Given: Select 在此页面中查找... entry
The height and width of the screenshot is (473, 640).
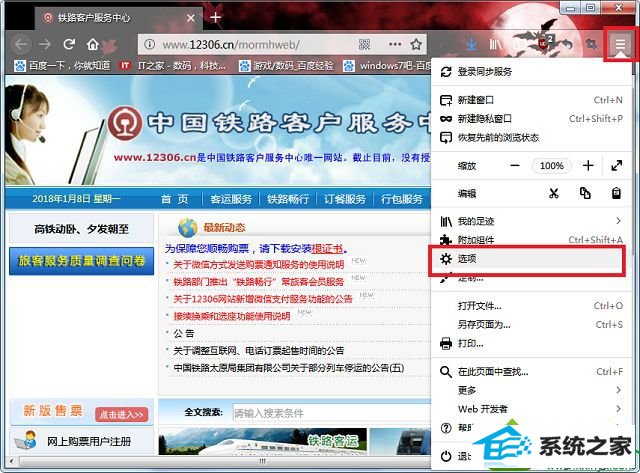Looking at the screenshot, I should pos(531,371).
